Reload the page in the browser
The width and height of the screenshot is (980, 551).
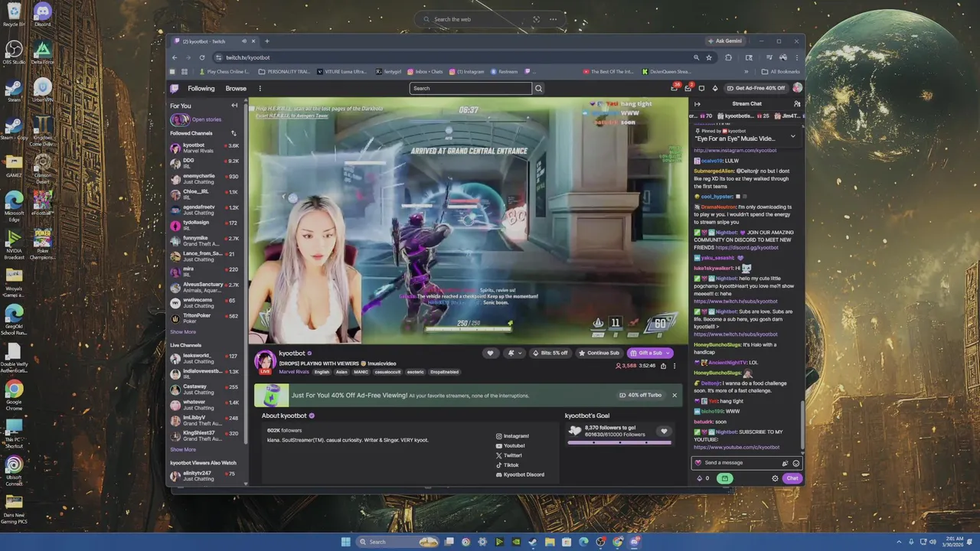[202, 57]
